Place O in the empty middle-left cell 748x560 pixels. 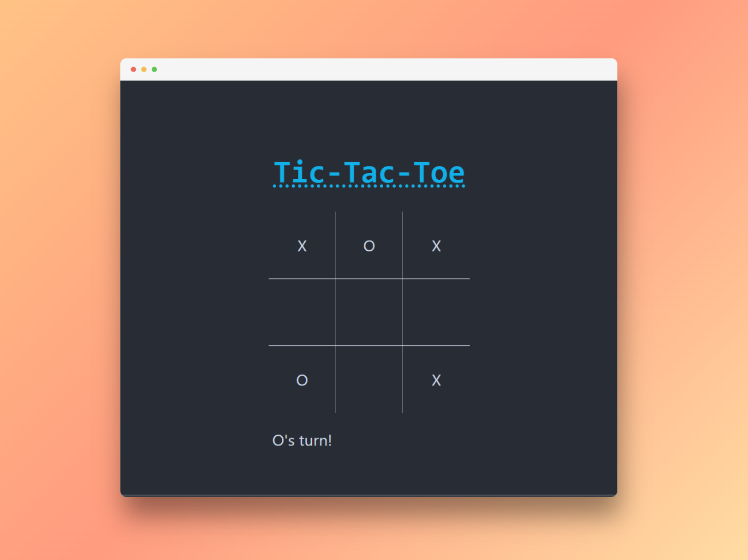click(302, 312)
